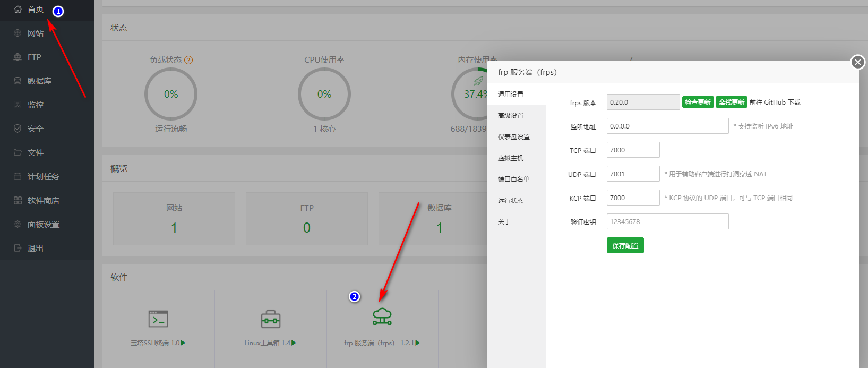
Task: Open the 数据库 sidebar menu item
Action: click(x=47, y=81)
